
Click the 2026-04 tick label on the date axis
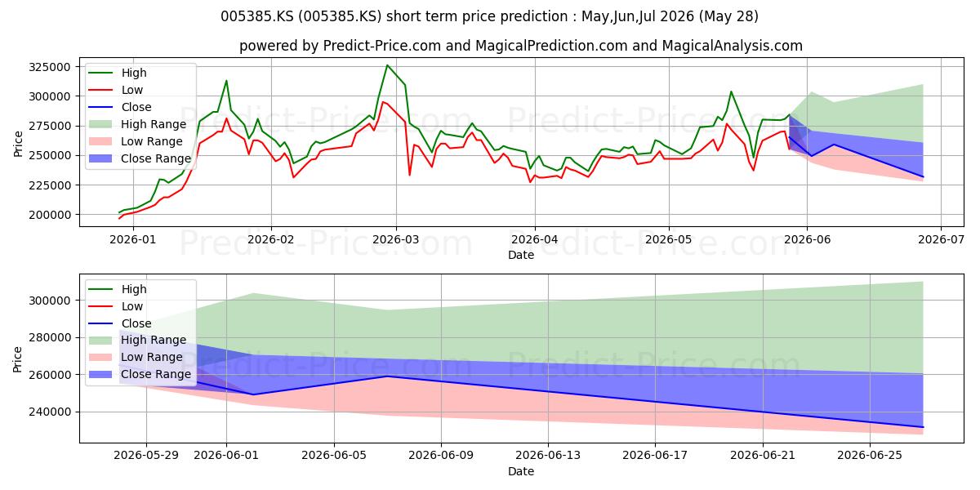pos(533,240)
